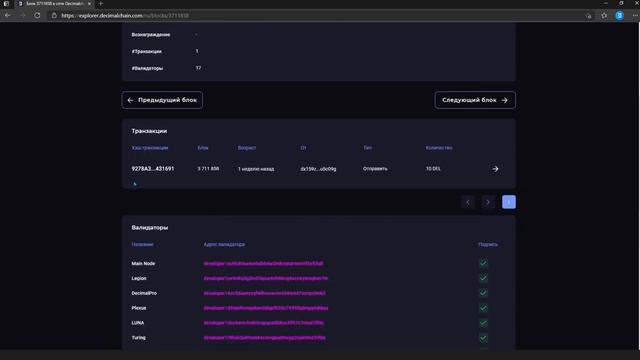Go to the next block (Следующий блок)
The image size is (640, 360).
point(475,100)
